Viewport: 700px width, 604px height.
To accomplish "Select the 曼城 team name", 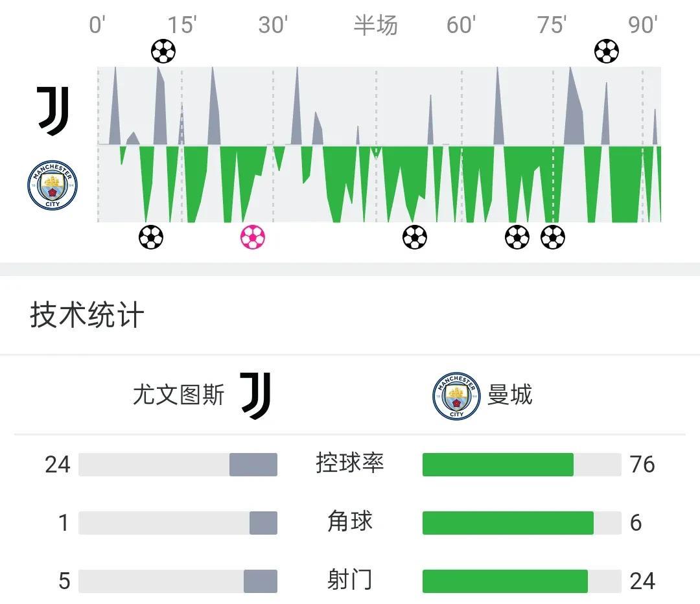I will click(510, 395).
